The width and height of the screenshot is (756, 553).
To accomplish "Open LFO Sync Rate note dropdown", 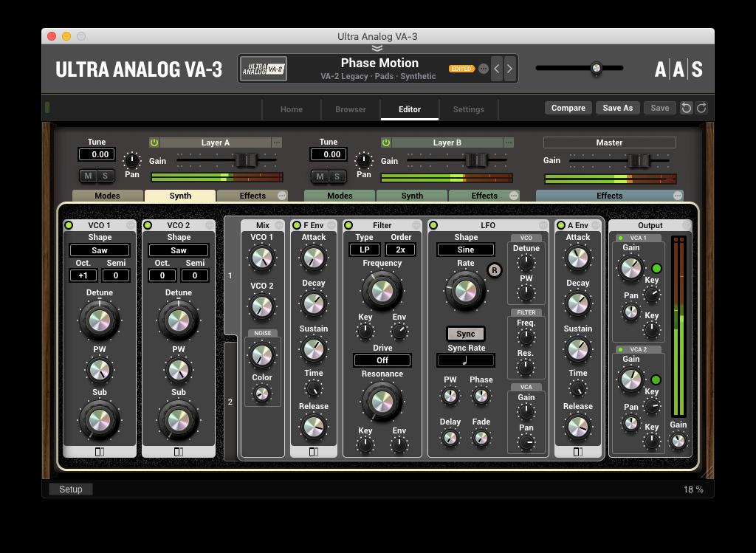I will tap(466, 360).
